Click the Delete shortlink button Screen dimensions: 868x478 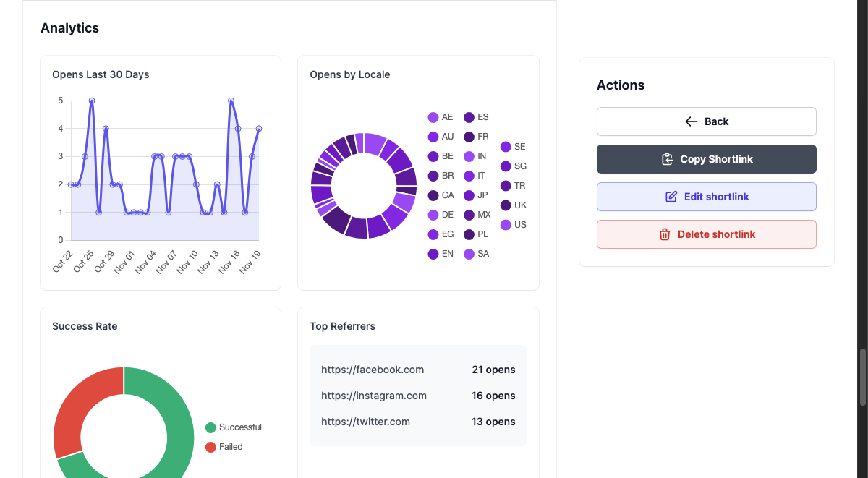pyautogui.click(x=707, y=234)
